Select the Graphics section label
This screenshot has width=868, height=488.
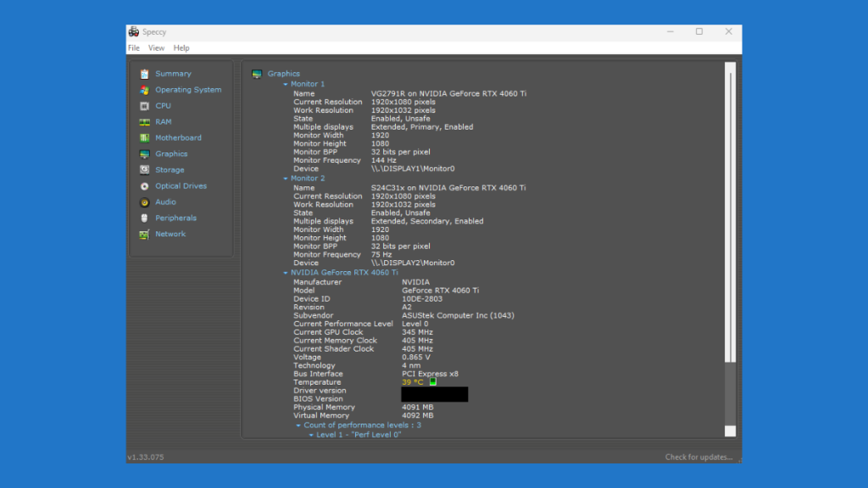(x=171, y=154)
